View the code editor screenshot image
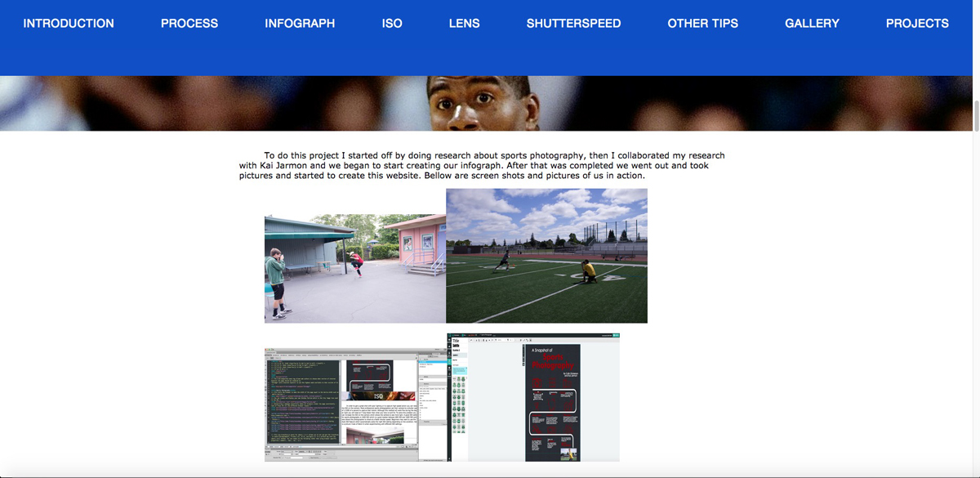 tap(355, 405)
